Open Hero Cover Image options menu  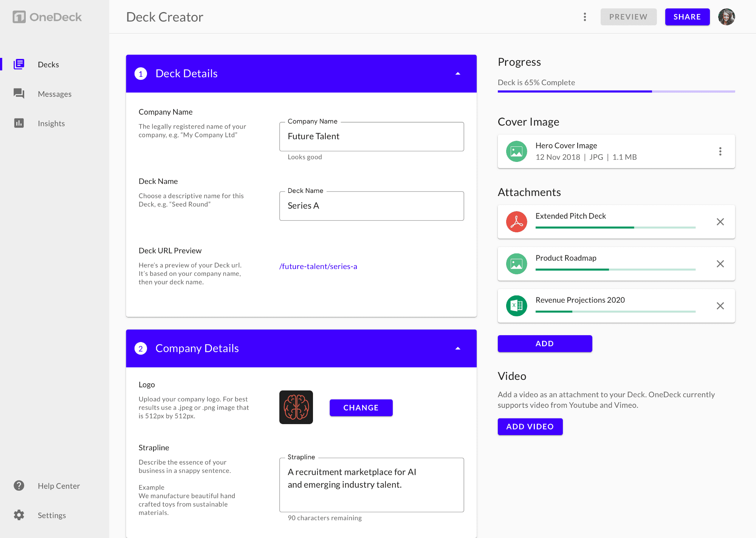(x=720, y=151)
